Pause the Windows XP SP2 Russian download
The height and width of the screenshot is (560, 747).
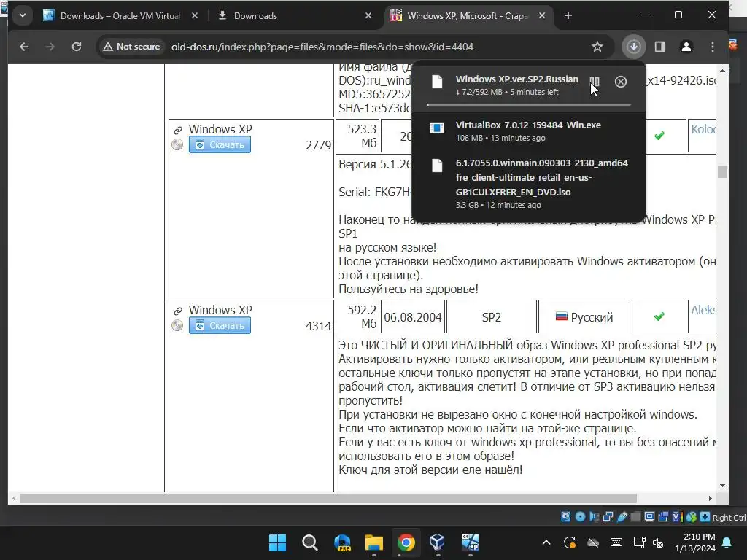coord(595,82)
